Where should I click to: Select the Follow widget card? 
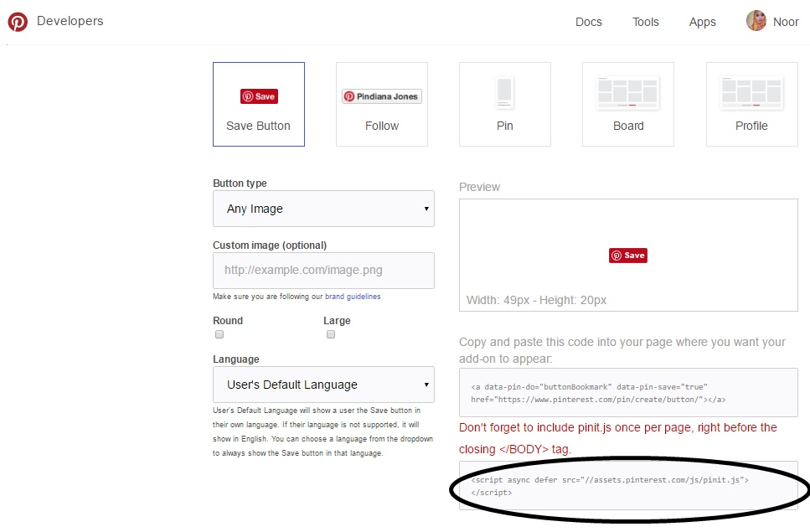[382, 105]
